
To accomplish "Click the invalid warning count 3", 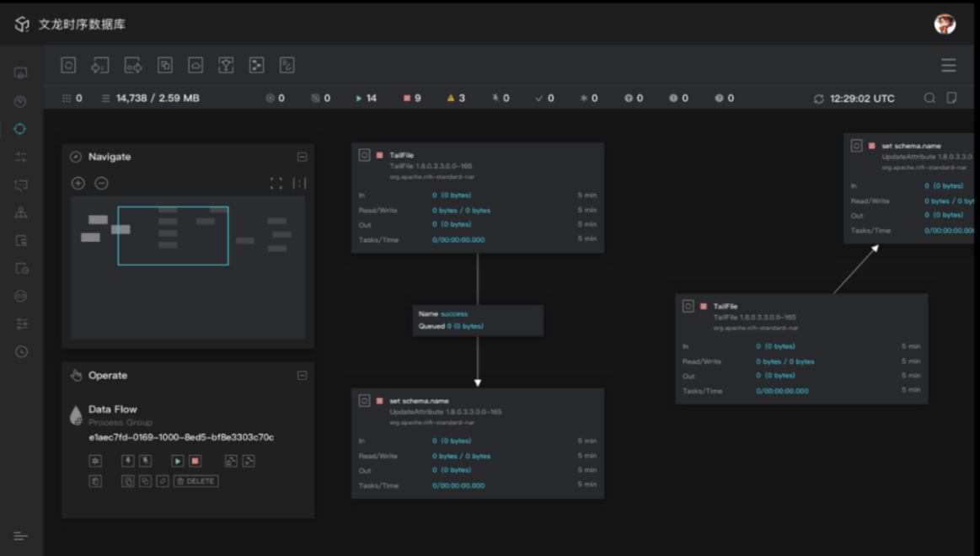I will 462,98.
